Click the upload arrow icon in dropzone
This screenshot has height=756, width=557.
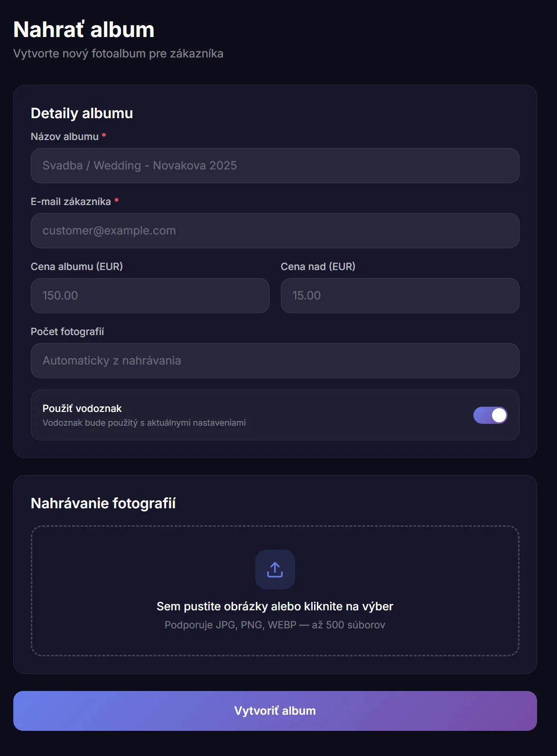(275, 569)
